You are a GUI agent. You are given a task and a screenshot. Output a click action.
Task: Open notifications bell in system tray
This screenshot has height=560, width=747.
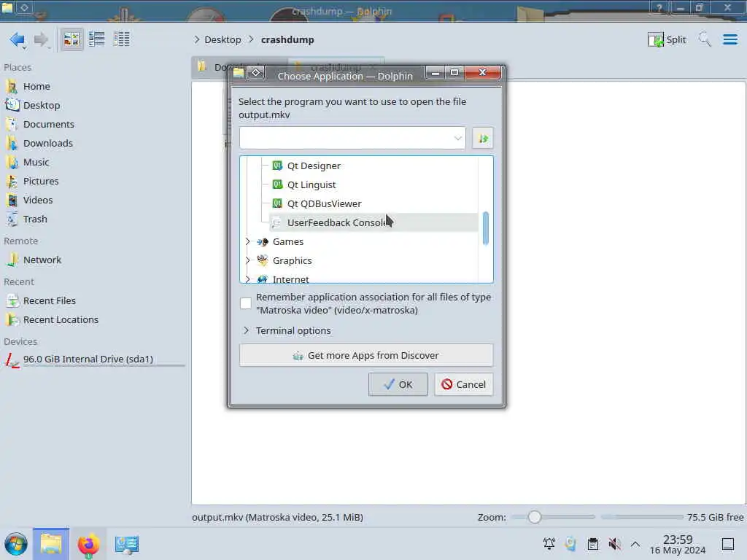(x=549, y=544)
